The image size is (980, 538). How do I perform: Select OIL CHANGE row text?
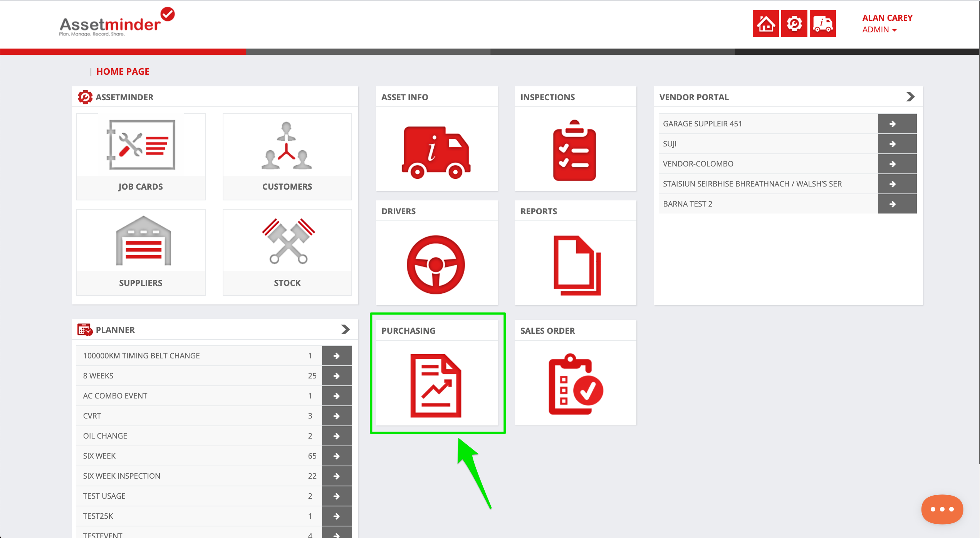click(105, 436)
